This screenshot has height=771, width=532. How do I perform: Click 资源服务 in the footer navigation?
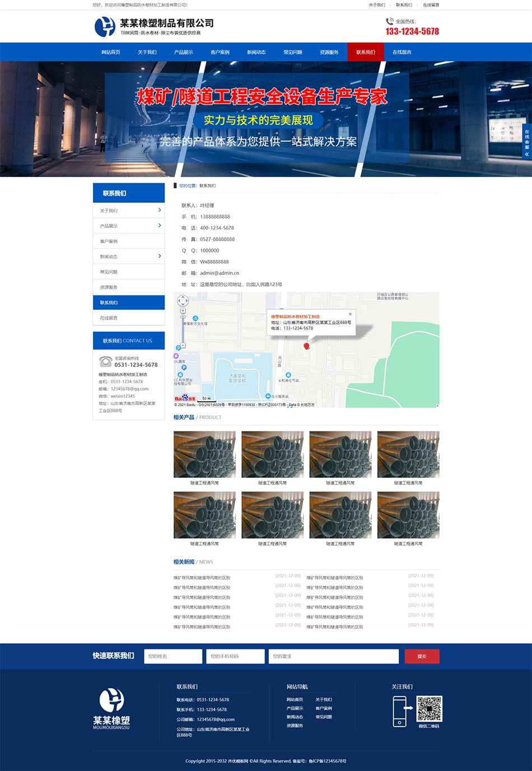[295, 726]
